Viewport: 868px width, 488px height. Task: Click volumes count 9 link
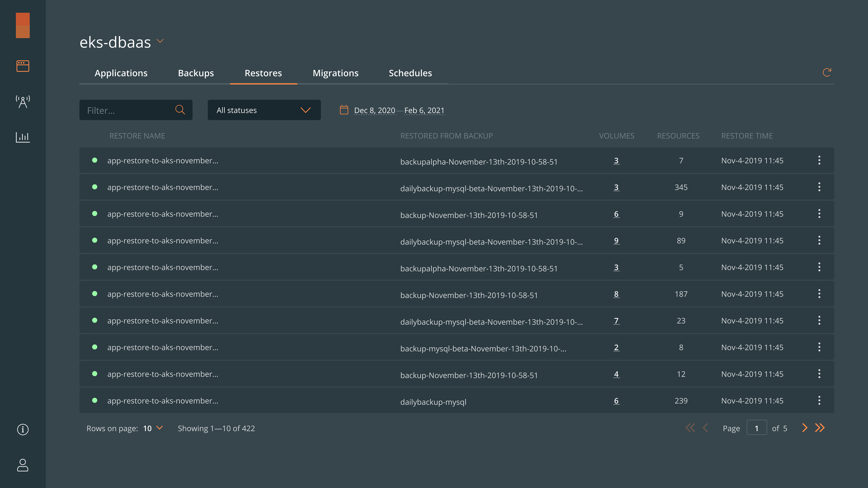click(x=616, y=241)
